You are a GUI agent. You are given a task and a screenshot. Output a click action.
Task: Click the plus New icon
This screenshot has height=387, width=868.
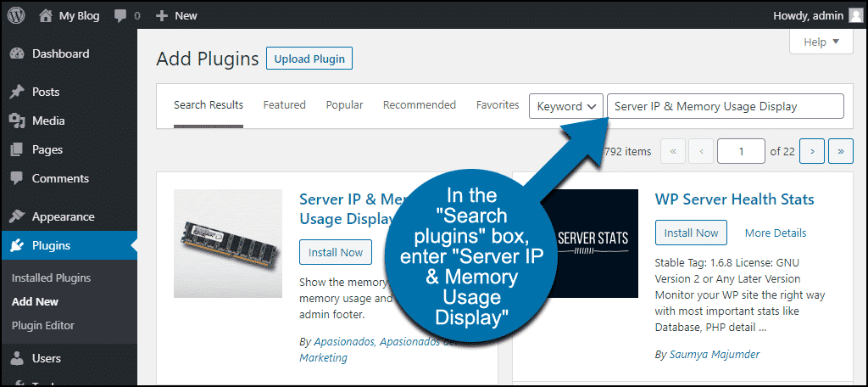tap(162, 16)
